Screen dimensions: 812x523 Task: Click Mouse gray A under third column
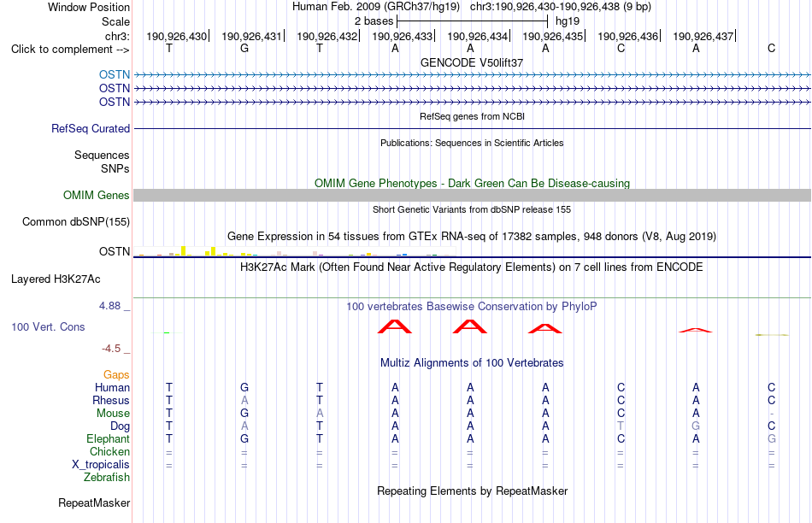click(320, 414)
